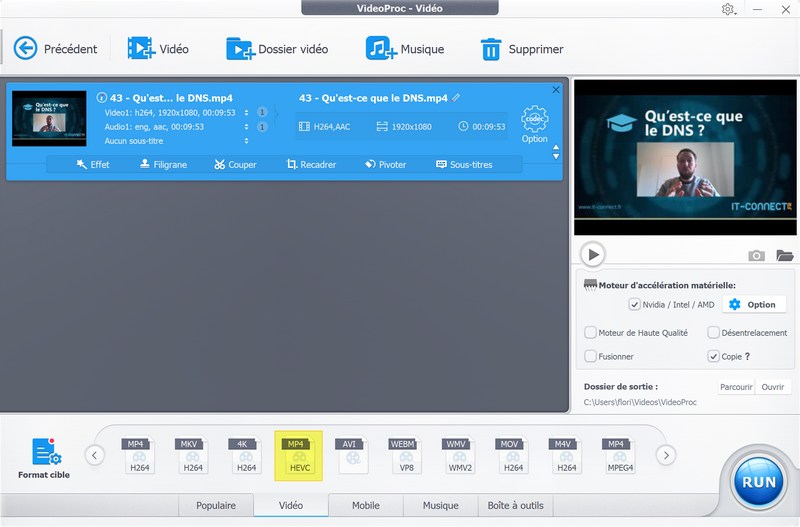Enable Moteur de Haute Qualité checkbox
The height and width of the screenshot is (527, 800).
(590, 333)
